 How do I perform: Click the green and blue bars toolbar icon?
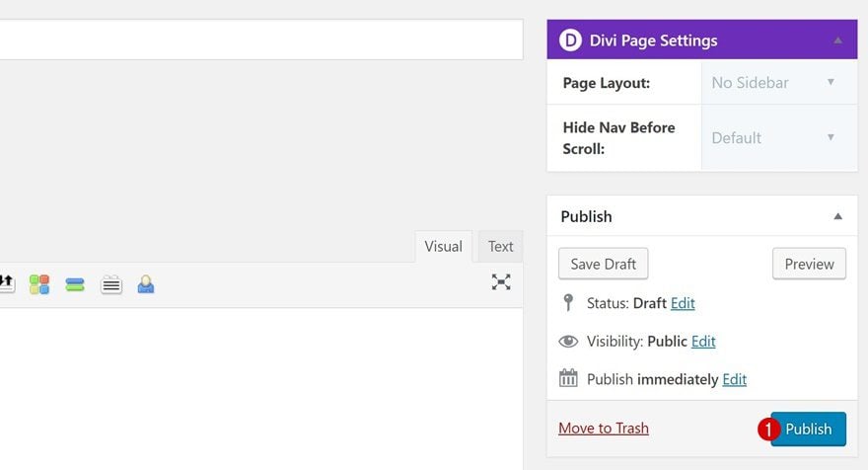[75, 284]
